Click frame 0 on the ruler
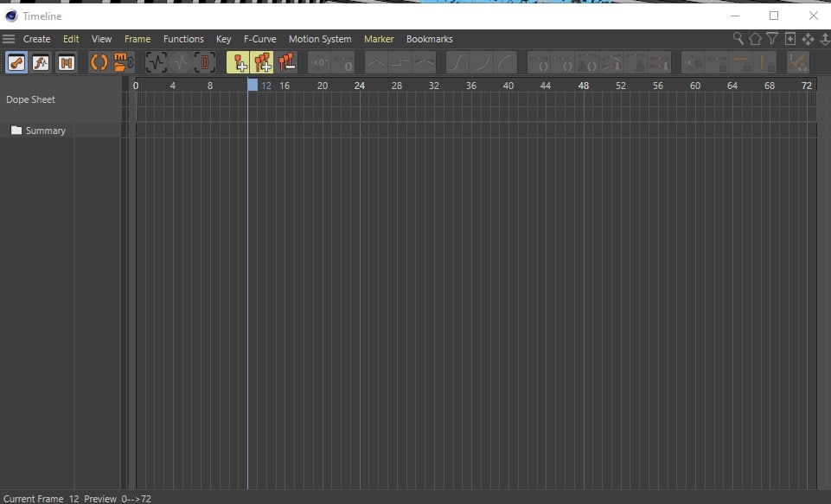 coord(137,86)
